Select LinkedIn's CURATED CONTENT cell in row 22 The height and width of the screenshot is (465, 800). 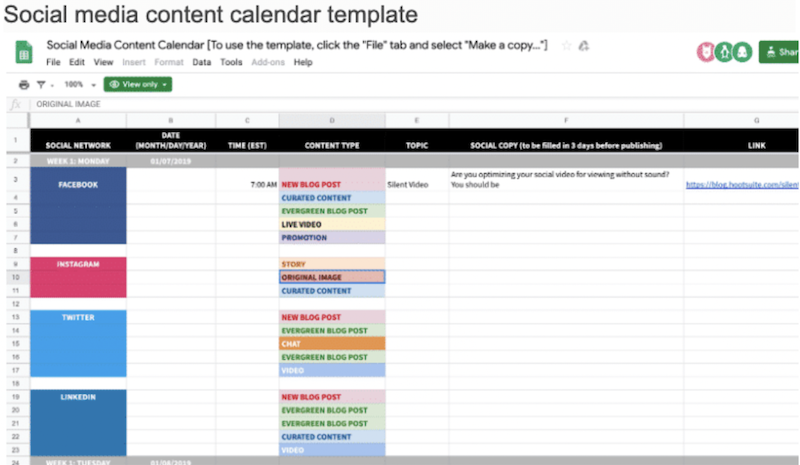click(332, 436)
